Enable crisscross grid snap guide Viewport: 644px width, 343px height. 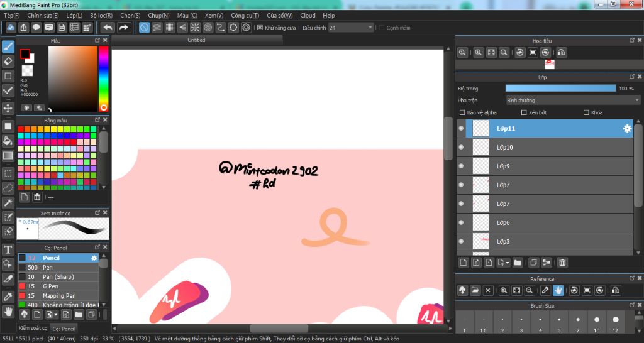tap(170, 28)
